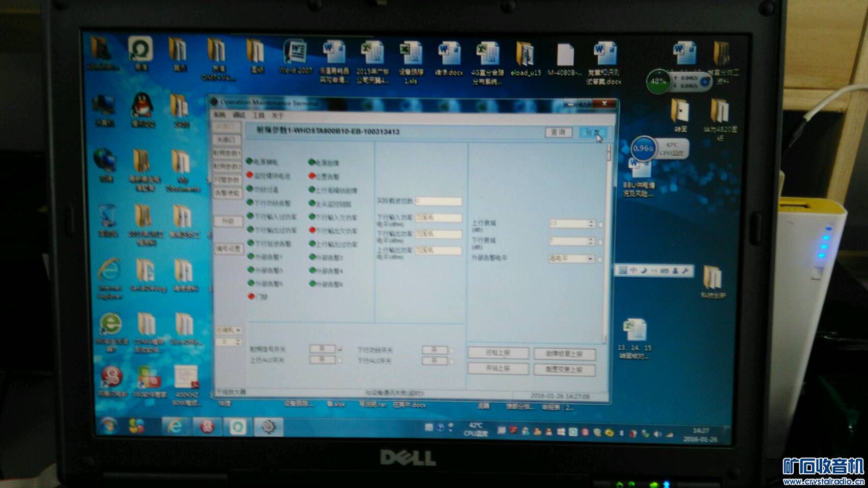Toggle the checkbox next to 下行功放开关
The image size is (868, 488).
point(452,351)
